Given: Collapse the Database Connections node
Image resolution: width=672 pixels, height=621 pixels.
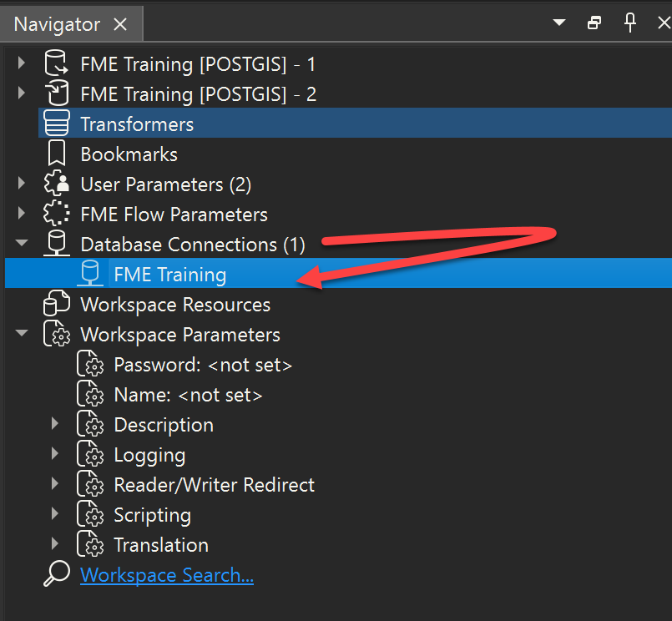Looking at the screenshot, I should pos(22,245).
